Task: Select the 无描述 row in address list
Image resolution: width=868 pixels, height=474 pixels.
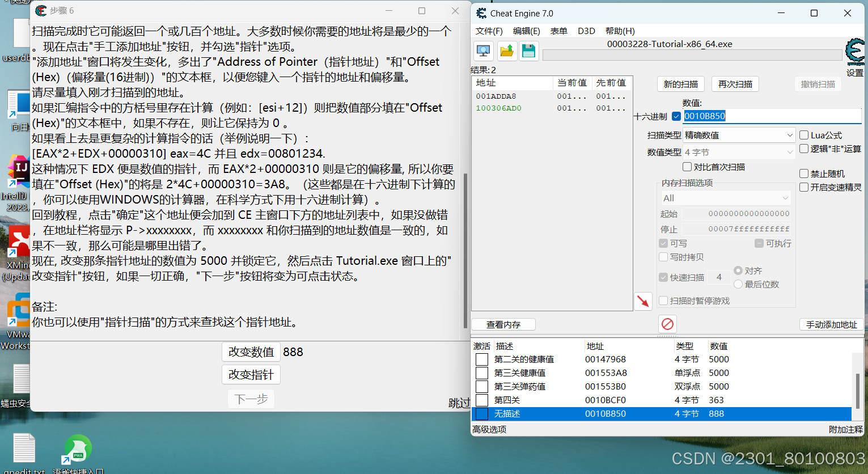Action: point(662,414)
